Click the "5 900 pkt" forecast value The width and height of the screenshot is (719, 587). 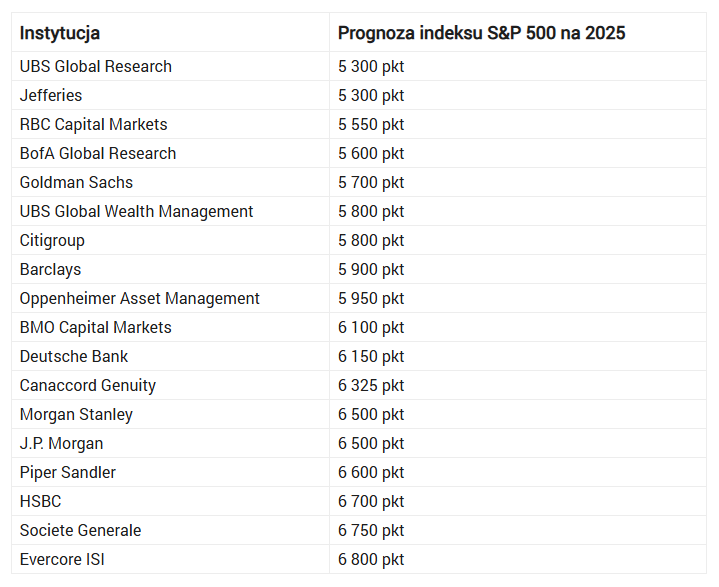(x=371, y=269)
